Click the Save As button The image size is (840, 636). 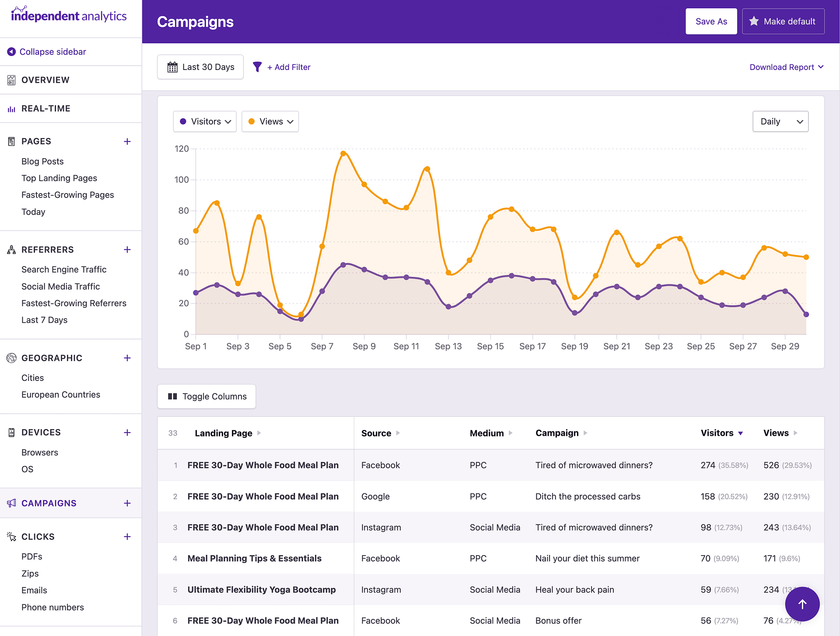coord(711,21)
